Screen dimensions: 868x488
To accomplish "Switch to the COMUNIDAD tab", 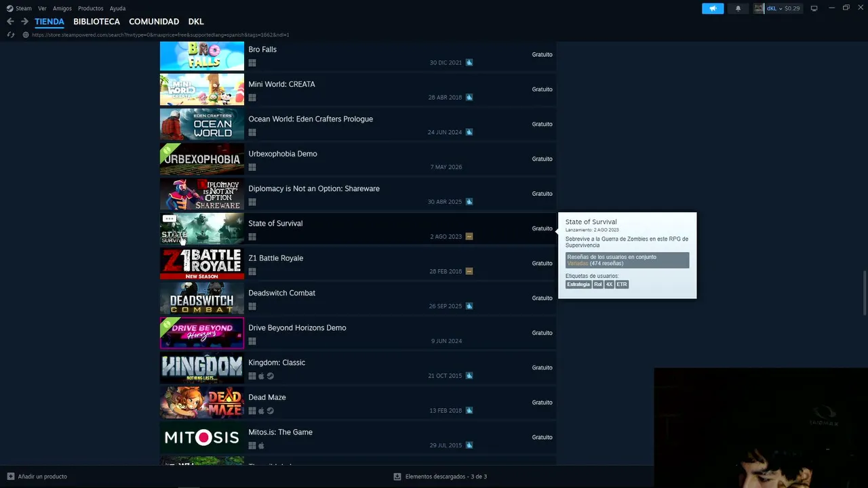I will pos(154,22).
